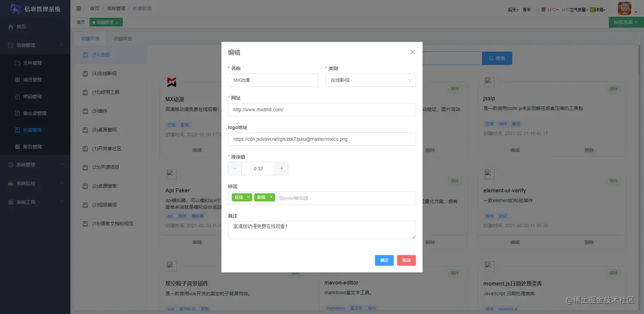Click the (23)开源项目 category icon
Screen dimensions: 644x314
pos(85,167)
